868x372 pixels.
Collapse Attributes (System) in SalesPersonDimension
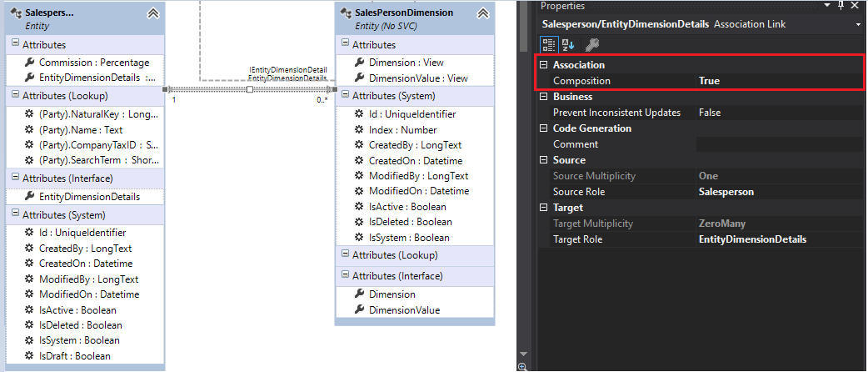point(346,95)
